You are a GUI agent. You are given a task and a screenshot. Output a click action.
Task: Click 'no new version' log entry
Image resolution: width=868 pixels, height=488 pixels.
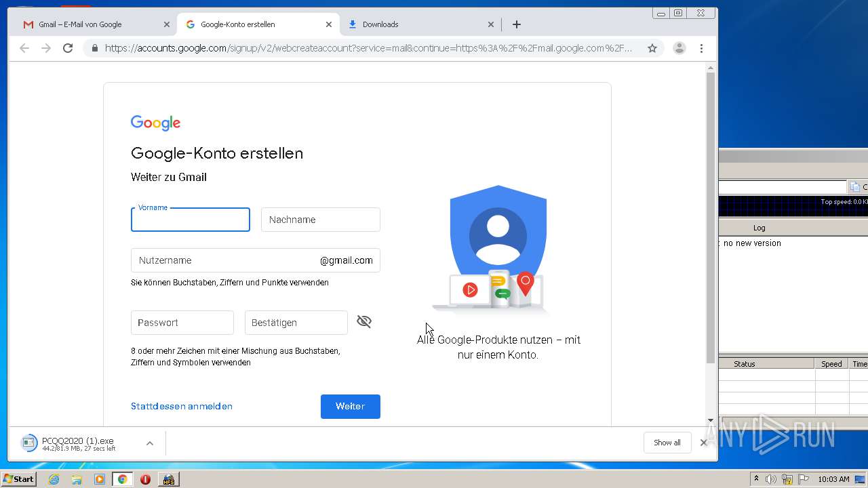752,243
